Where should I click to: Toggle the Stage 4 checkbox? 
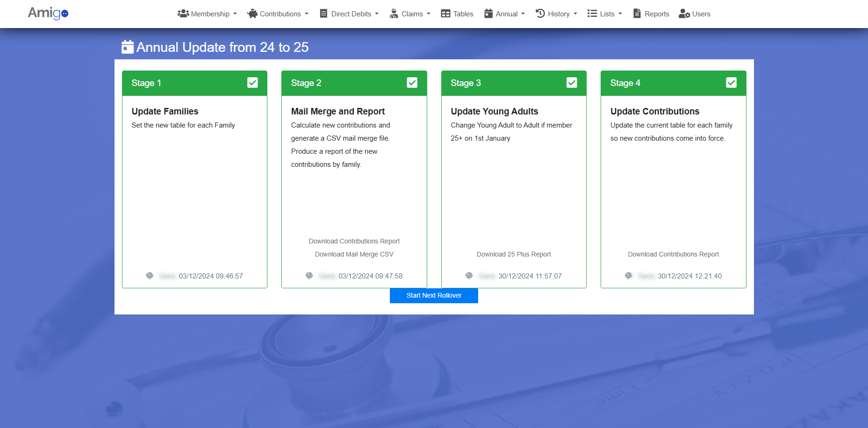[x=731, y=83]
